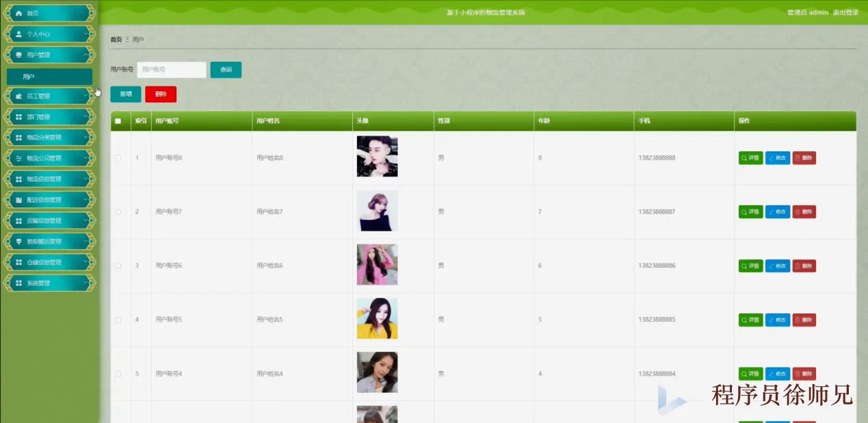Toggle the select-all checkbox in table header

[x=118, y=121]
